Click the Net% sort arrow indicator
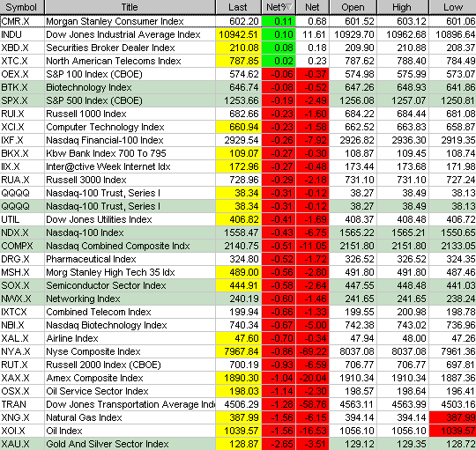The height and width of the screenshot is (450, 476). click(289, 7)
